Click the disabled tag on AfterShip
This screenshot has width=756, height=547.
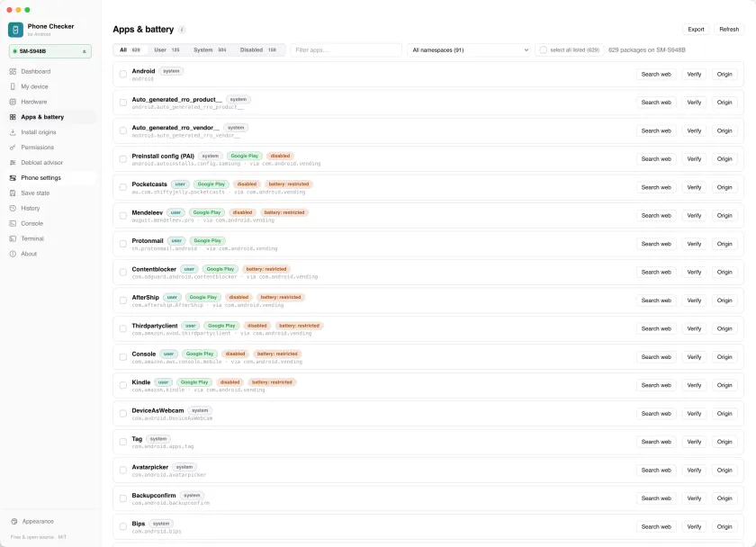click(x=238, y=298)
